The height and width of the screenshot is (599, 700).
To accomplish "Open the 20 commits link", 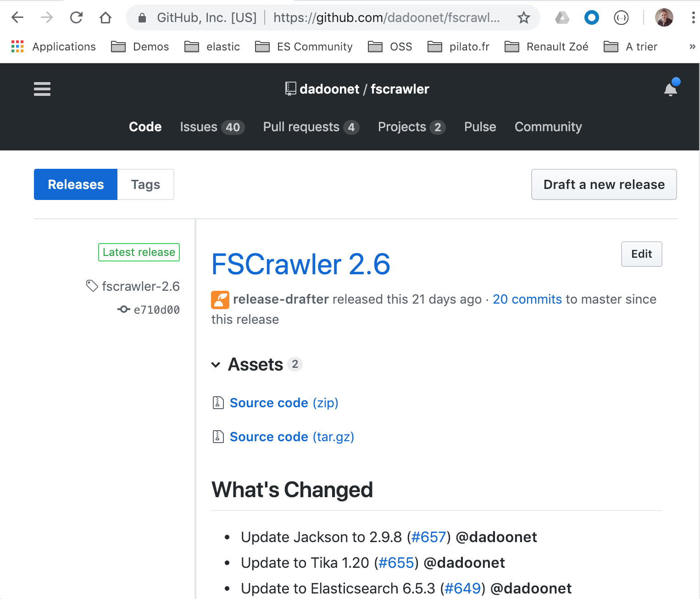I will 527,299.
